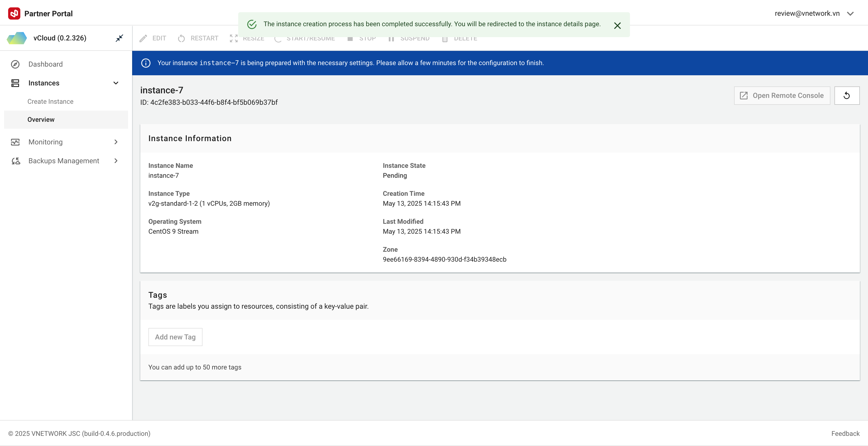Expand the Backups Management chevron
This screenshot has height=446, width=868.
(x=116, y=161)
